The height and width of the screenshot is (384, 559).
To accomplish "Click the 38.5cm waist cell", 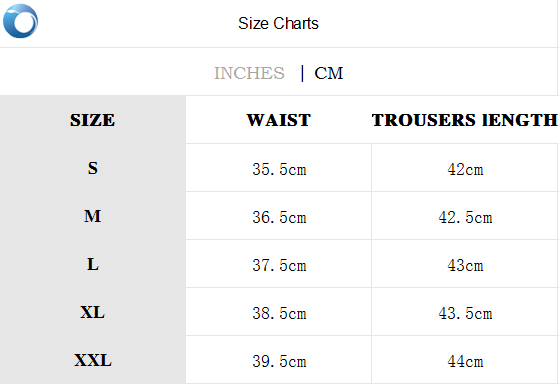I will click(279, 313).
